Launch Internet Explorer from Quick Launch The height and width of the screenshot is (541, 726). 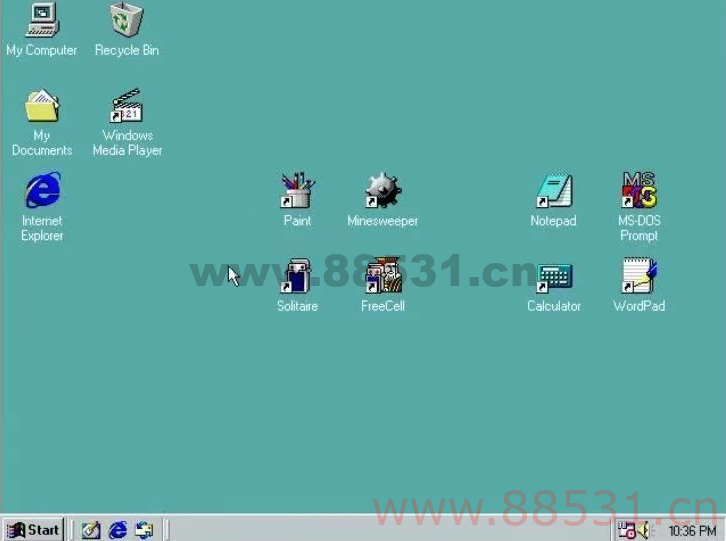(x=118, y=530)
